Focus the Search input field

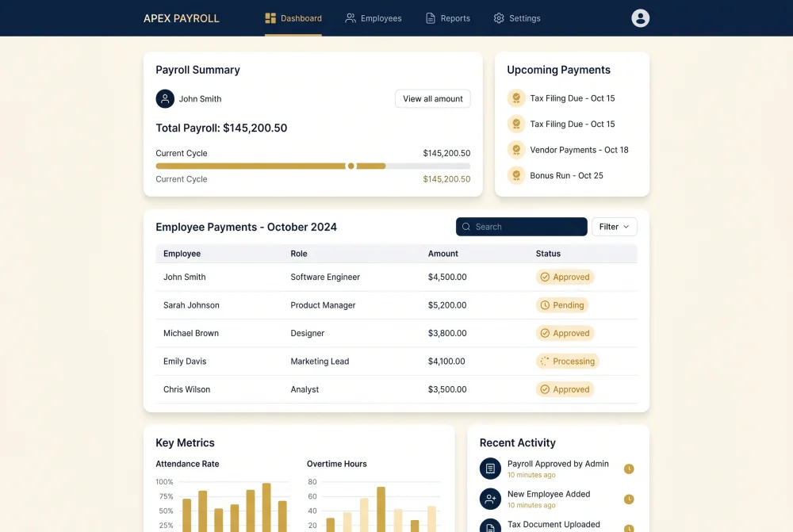522,227
